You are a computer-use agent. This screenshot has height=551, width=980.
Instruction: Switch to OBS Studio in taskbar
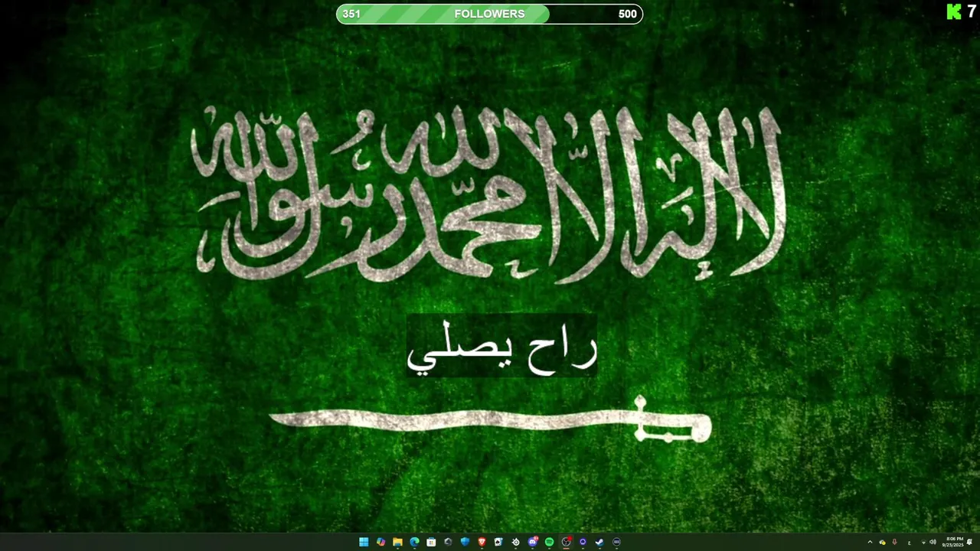pos(566,542)
